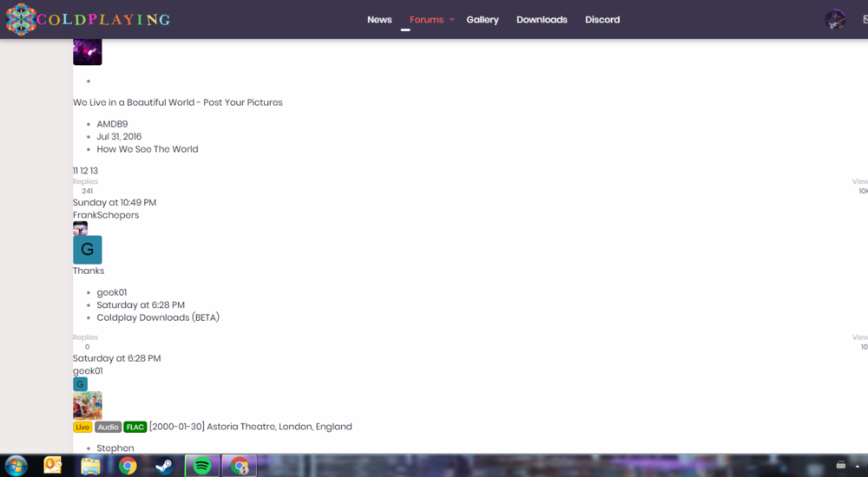Select the yellow Live tag
Image resolution: width=868 pixels, height=477 pixels.
(82, 428)
